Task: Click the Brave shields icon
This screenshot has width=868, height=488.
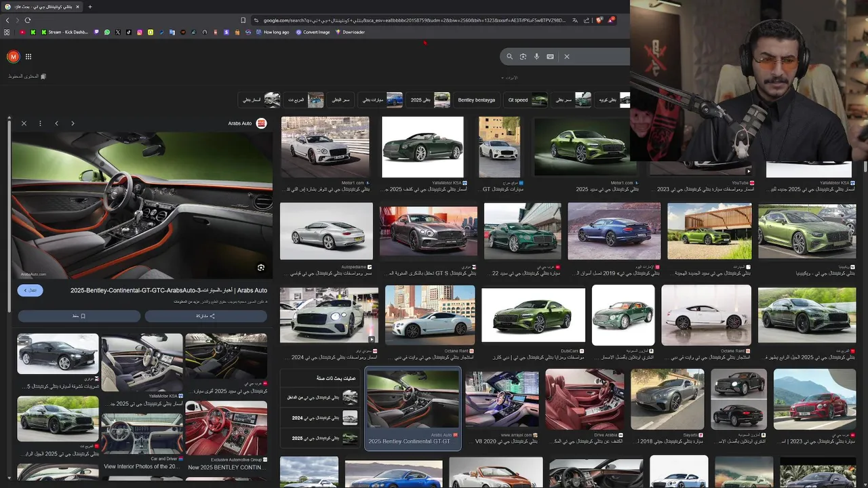Action: click(x=599, y=20)
